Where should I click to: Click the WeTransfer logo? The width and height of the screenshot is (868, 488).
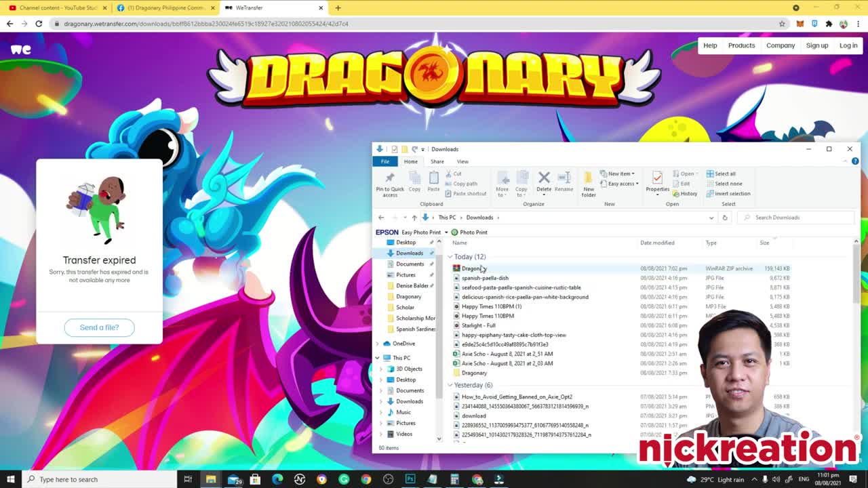pyautogui.click(x=21, y=49)
